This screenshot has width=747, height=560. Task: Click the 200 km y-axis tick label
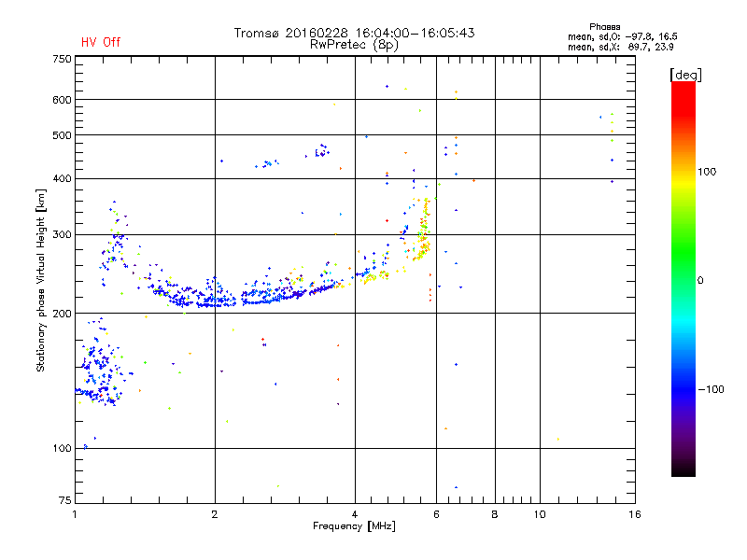[62, 314]
